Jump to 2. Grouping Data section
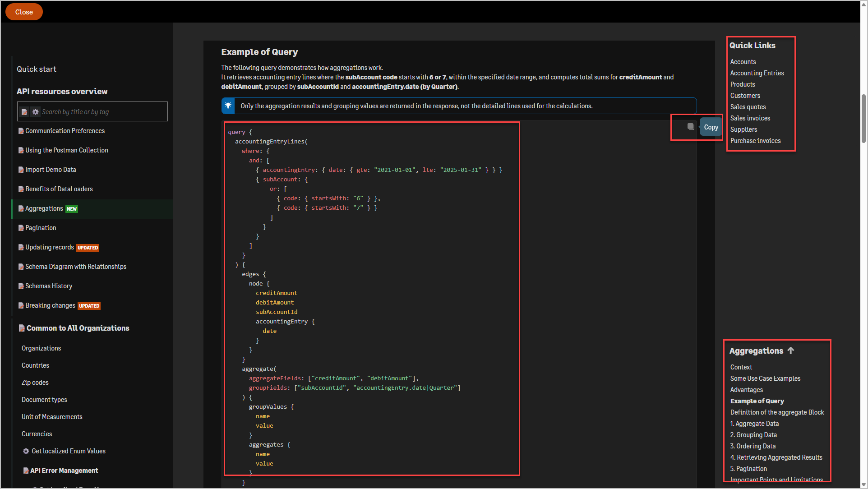This screenshot has height=489, width=868. 753,435
